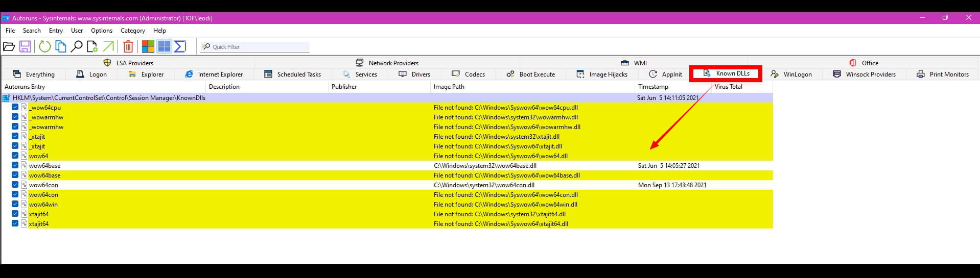
Task: Uncheck the _wow64cpu entry checkbox
Action: pyautogui.click(x=15, y=107)
